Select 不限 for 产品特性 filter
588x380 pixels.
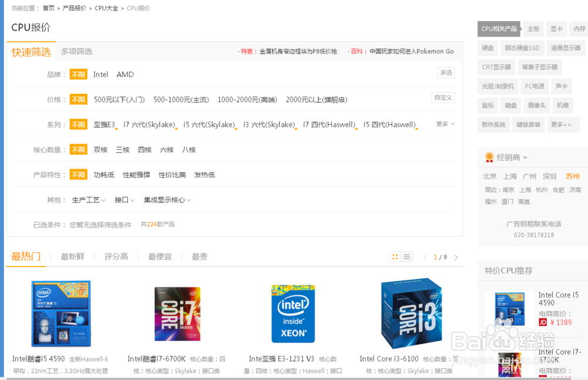click(x=78, y=175)
